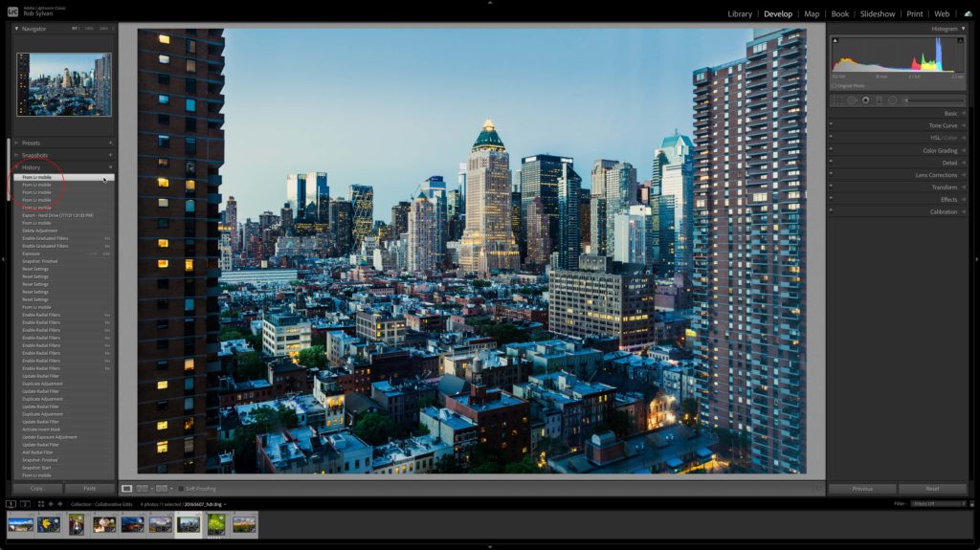Adjust the tool strip slider
This screenshot has height=550, width=980.
(x=935, y=100)
